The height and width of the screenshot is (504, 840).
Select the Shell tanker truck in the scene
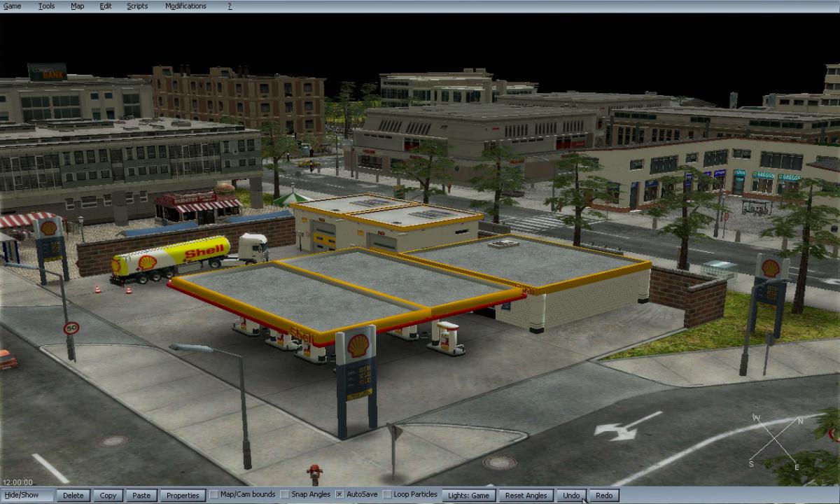pyautogui.click(x=189, y=258)
